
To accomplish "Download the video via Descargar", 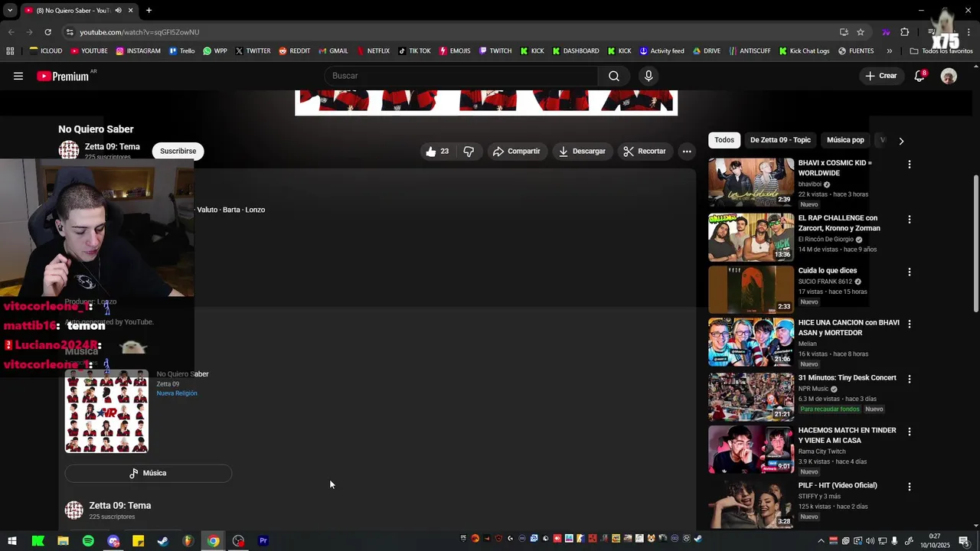I will (x=582, y=152).
